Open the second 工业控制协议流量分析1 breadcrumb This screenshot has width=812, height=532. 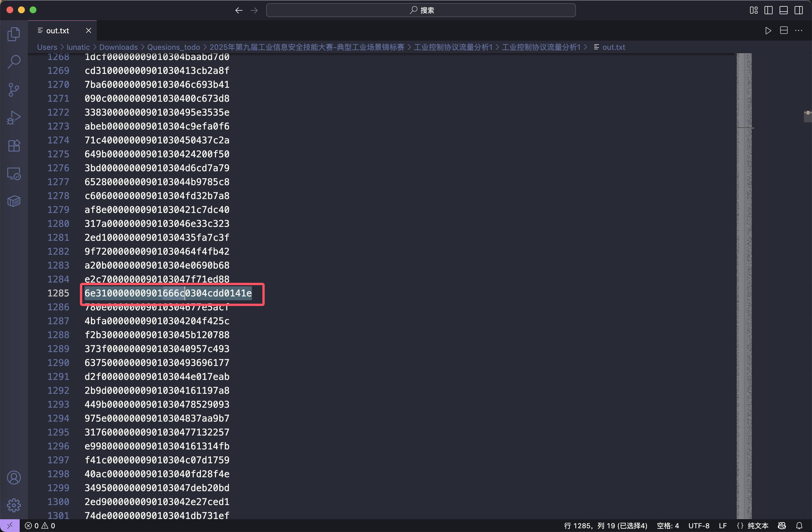coord(541,47)
